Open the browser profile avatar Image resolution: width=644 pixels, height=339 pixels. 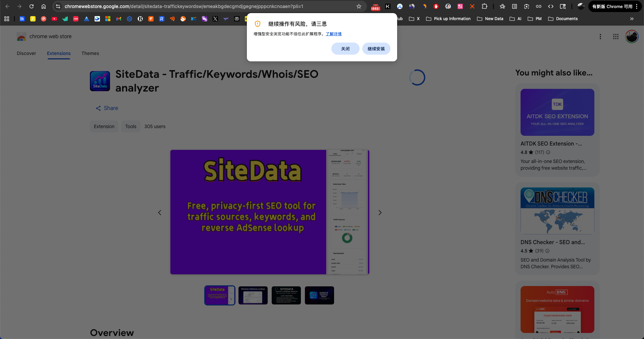(581, 6)
